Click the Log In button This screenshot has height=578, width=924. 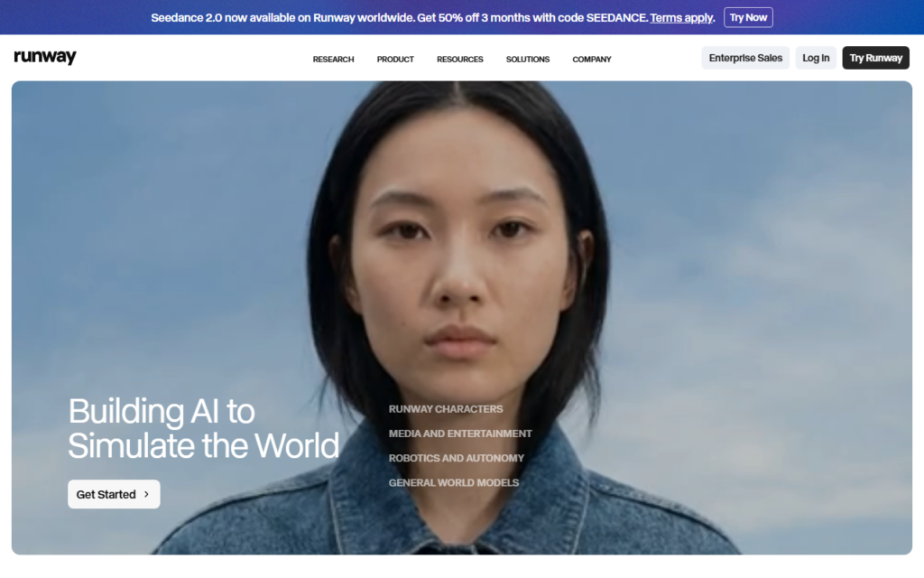(x=816, y=58)
